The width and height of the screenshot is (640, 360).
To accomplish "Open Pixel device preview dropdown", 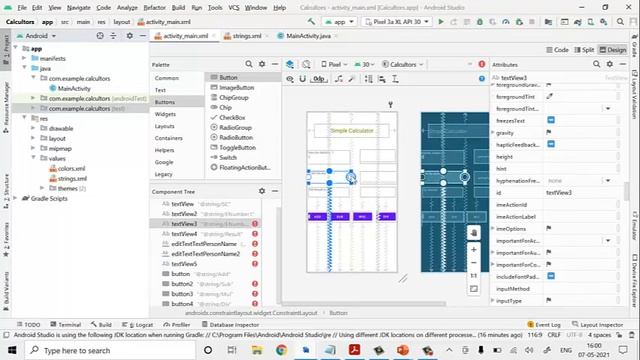I will 334,64.
